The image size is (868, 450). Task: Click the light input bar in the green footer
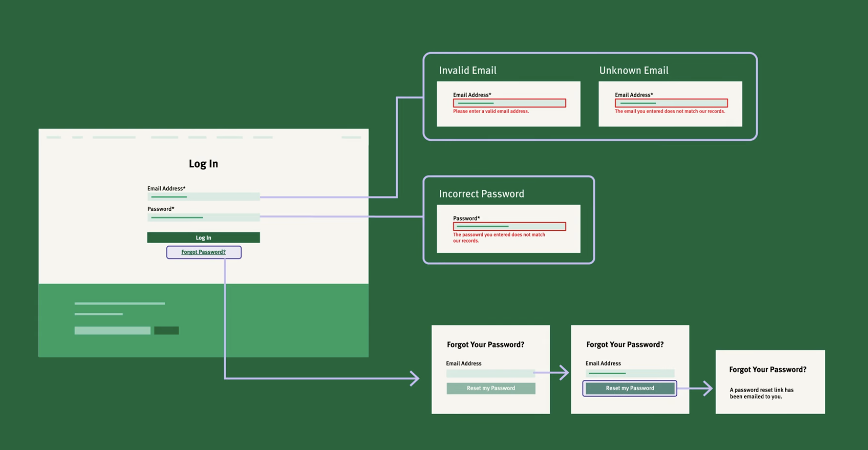pyautogui.click(x=112, y=331)
